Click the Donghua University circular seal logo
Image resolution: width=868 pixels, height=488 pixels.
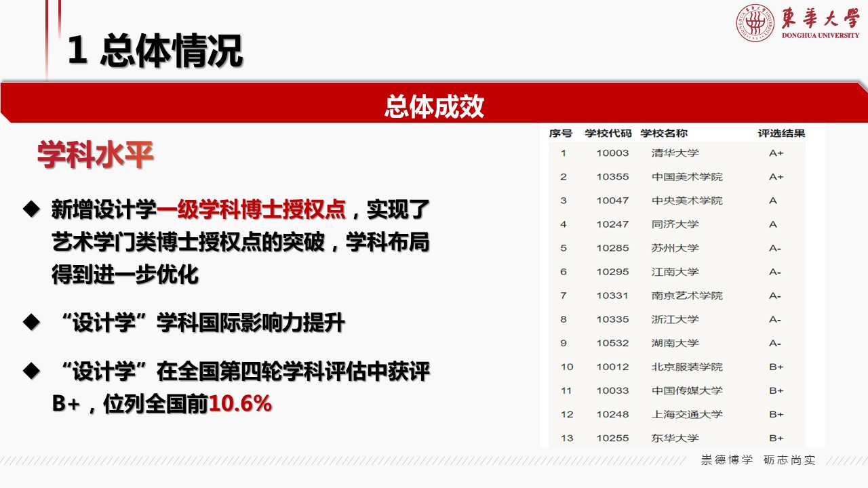click(755, 23)
